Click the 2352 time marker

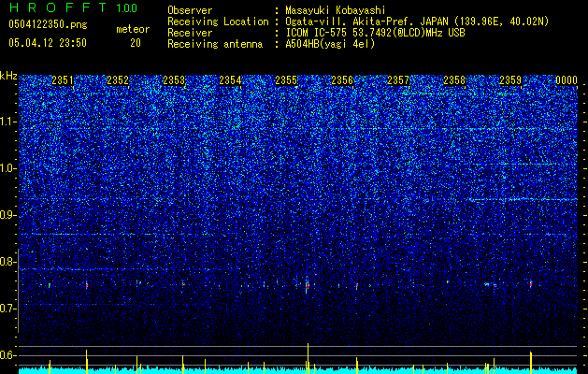118,80
